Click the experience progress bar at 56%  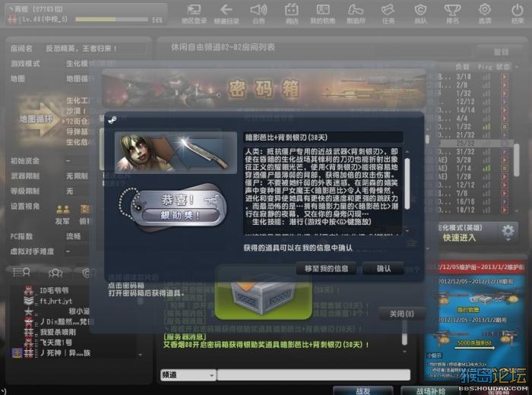(111, 20)
